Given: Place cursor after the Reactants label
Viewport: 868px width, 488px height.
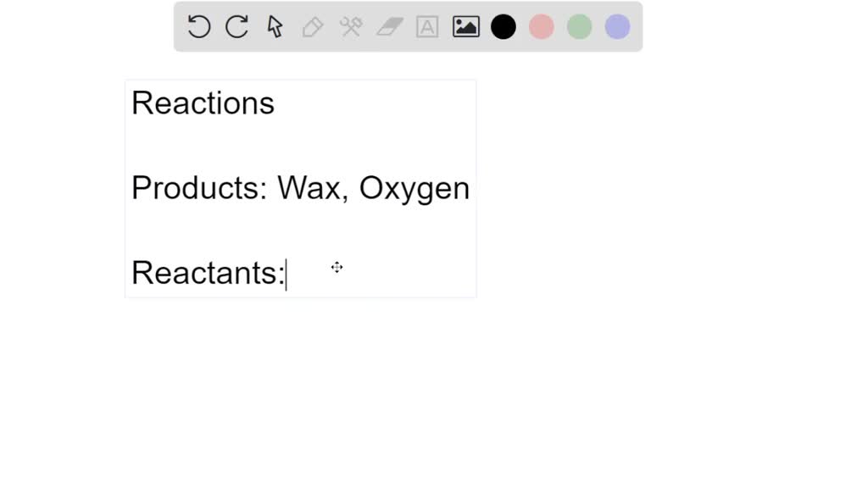Looking at the screenshot, I should pyautogui.click(x=287, y=273).
